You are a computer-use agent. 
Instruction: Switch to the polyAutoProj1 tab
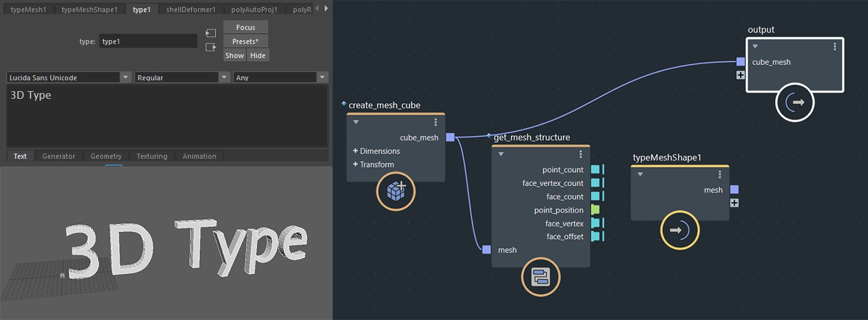click(254, 10)
